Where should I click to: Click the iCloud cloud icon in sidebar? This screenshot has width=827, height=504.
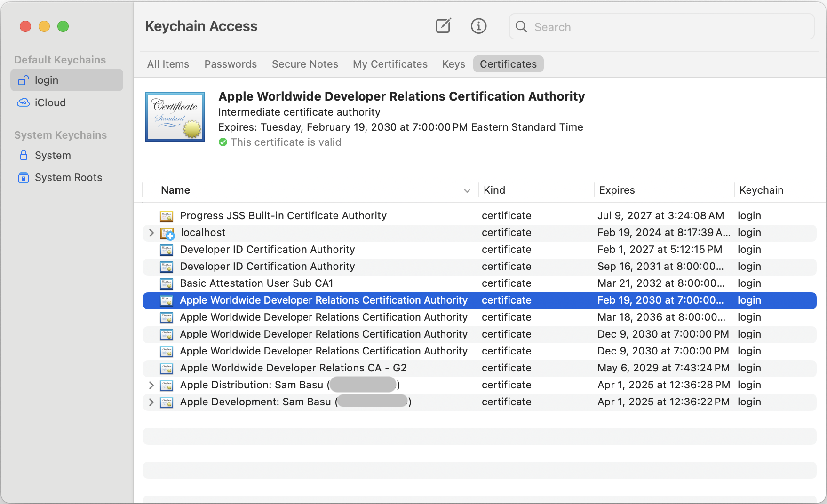click(x=24, y=102)
